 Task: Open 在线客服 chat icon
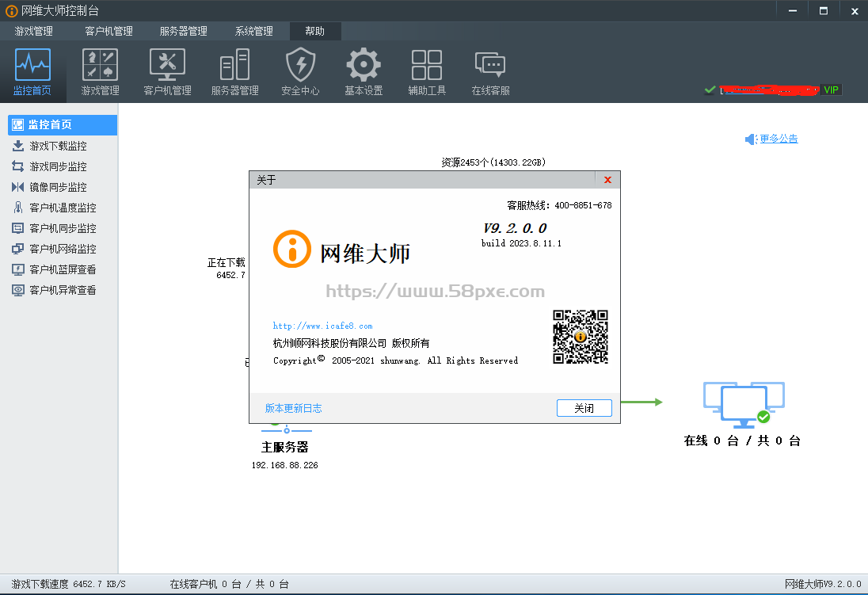(x=490, y=65)
